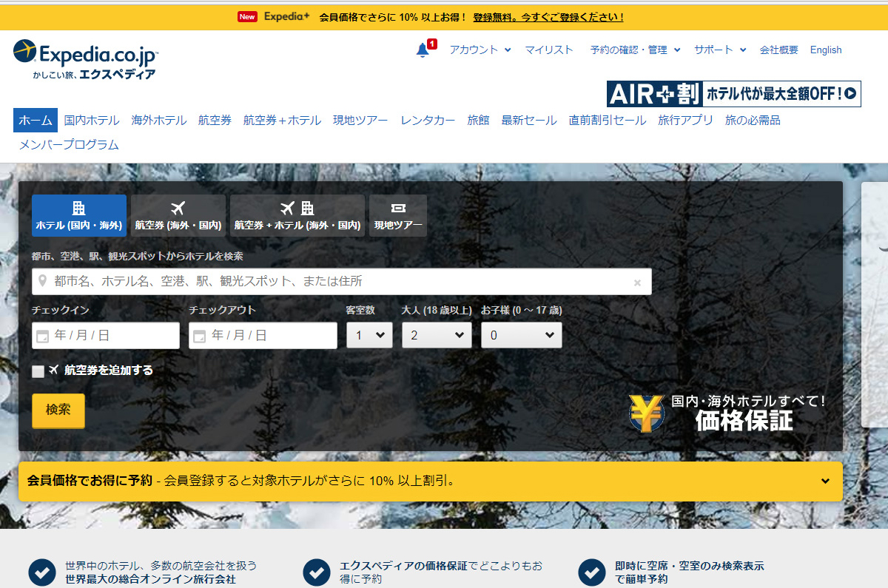The height and width of the screenshot is (588, 888).
Task: Select the 現地ツアー search tab
Action: click(x=398, y=215)
